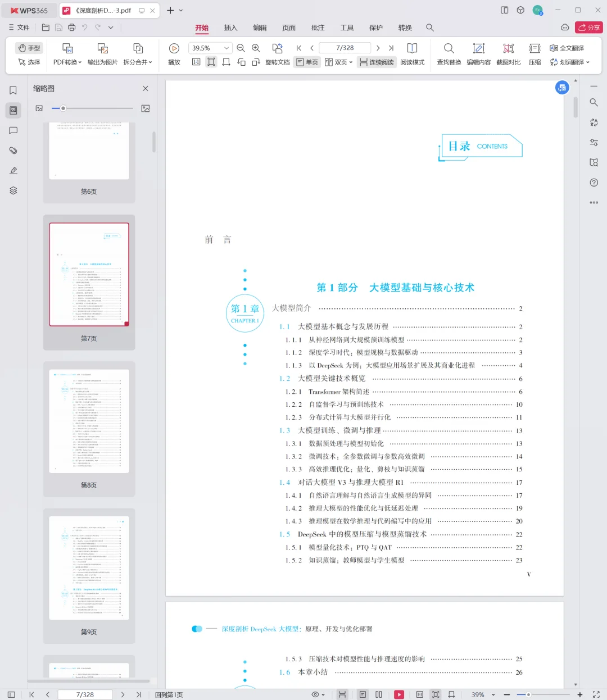Select actual size 1:1 view icon
Image resolution: width=607 pixels, height=700 pixels.
click(x=196, y=62)
